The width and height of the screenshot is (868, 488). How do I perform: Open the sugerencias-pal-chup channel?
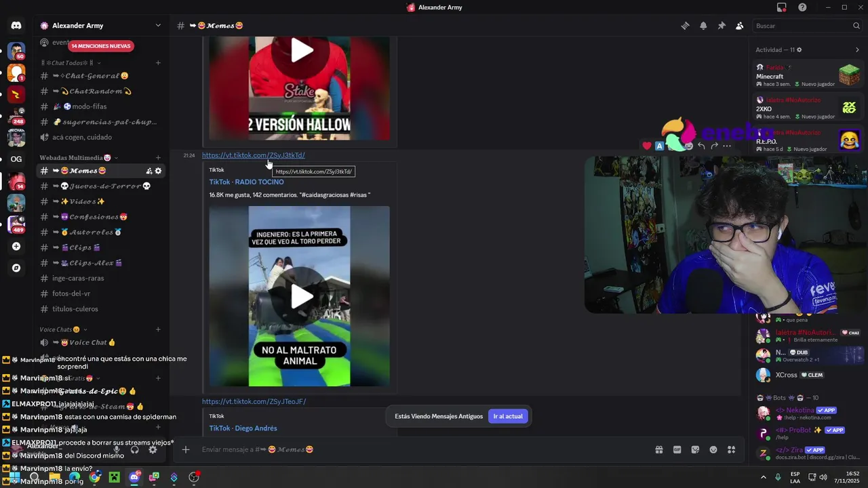click(102, 122)
